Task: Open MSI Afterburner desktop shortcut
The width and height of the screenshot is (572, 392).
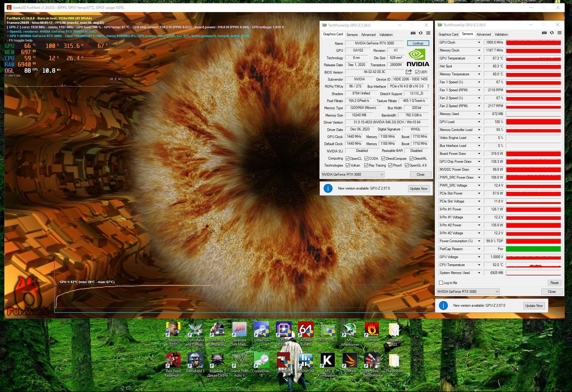Action: (x=350, y=334)
